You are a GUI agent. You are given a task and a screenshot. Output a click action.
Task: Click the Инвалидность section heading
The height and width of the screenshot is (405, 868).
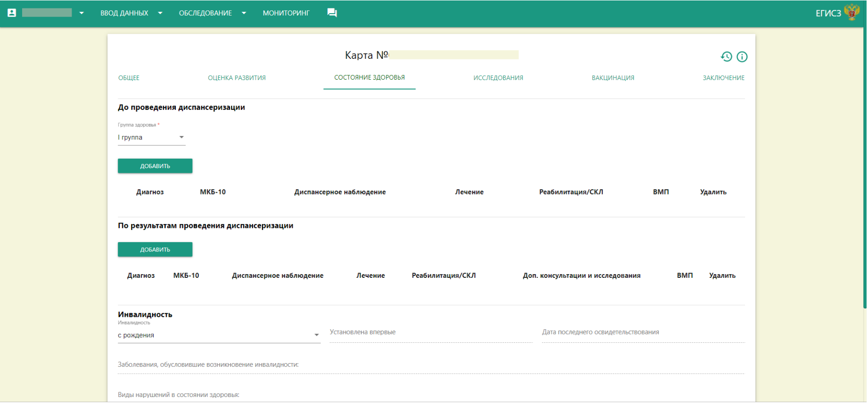pyautogui.click(x=145, y=315)
